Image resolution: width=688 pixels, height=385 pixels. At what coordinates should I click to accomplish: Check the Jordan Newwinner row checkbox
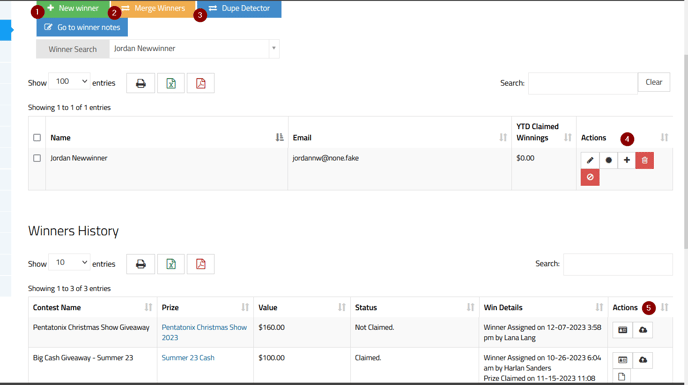(x=37, y=158)
